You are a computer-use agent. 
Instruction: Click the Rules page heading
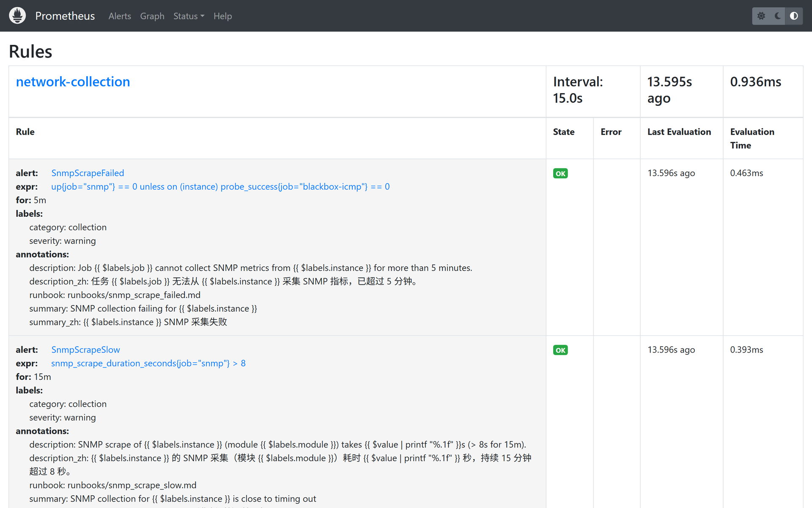tap(30, 52)
